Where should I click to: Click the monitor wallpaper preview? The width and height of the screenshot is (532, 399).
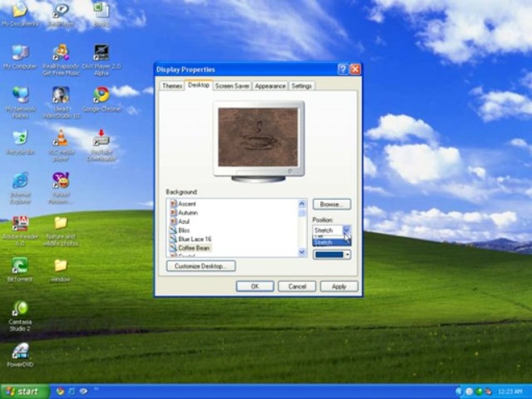(x=258, y=137)
